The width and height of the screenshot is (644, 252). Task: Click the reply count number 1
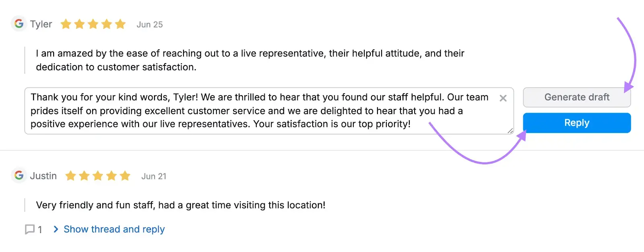(40, 229)
